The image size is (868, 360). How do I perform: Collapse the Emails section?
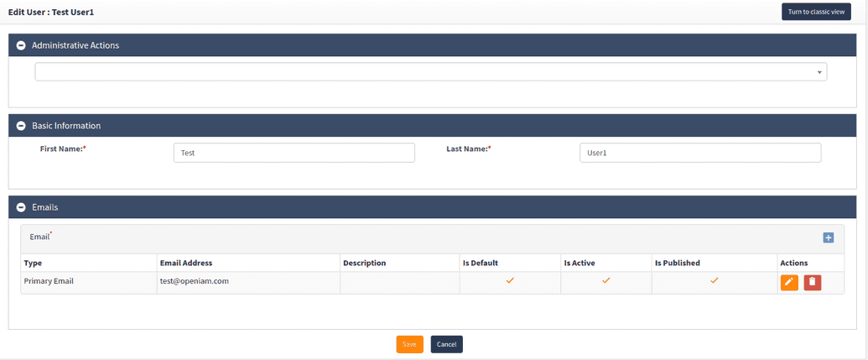coord(21,207)
